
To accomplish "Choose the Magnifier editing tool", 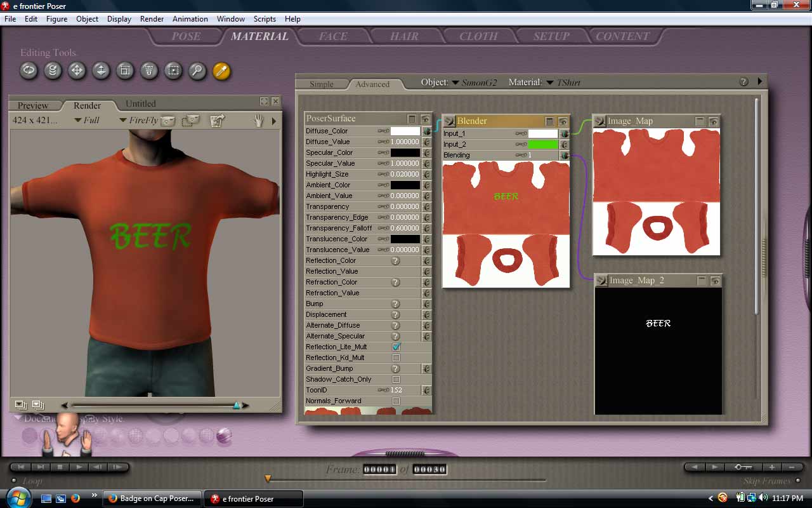I will 197,70.
